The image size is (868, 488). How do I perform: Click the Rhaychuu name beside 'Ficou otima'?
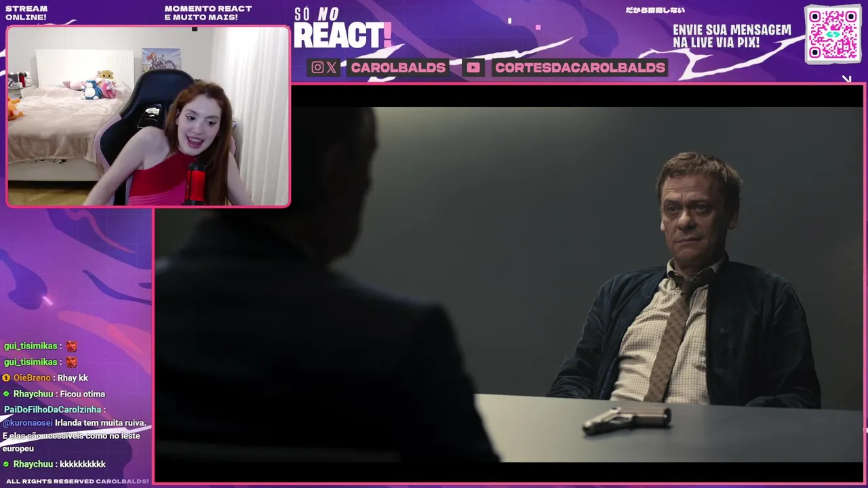click(x=33, y=394)
